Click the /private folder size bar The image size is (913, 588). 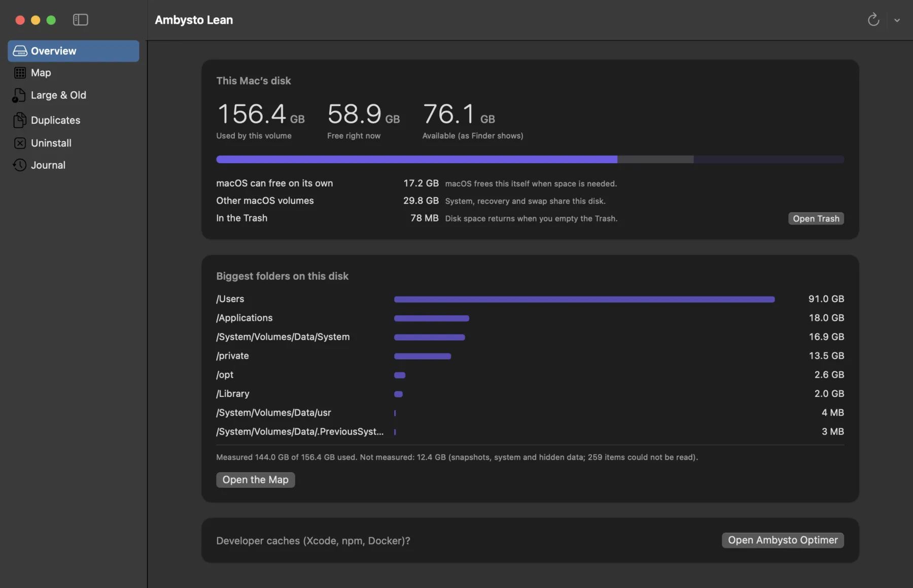pos(423,356)
